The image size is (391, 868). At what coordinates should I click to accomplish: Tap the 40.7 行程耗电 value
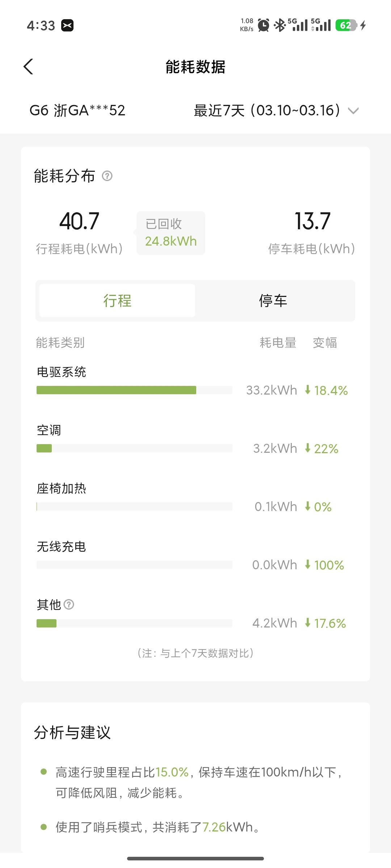point(79,221)
